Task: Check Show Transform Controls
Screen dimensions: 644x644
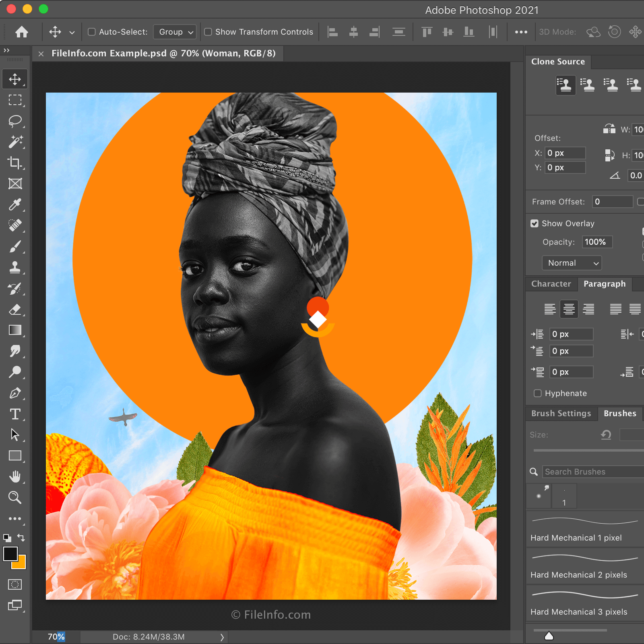Action: [x=208, y=32]
